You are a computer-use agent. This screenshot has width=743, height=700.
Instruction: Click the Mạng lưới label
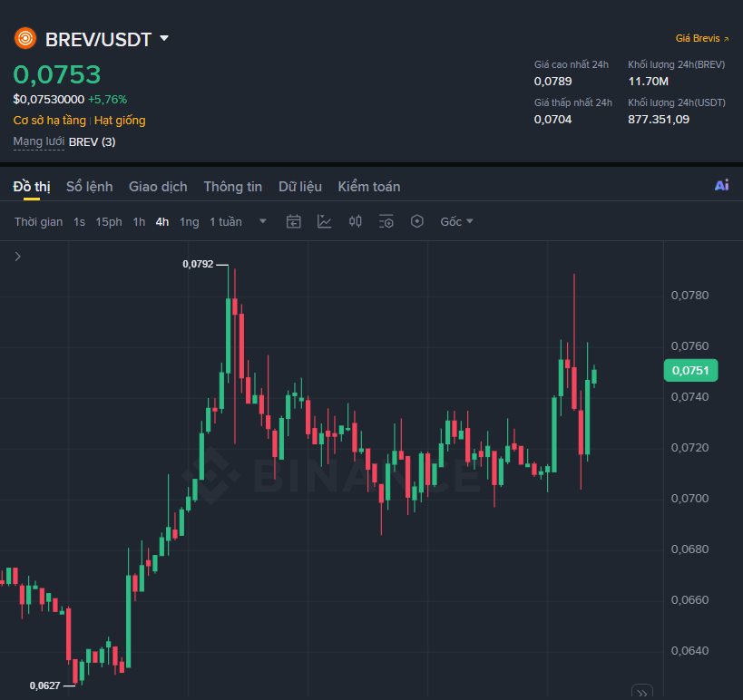[39, 141]
